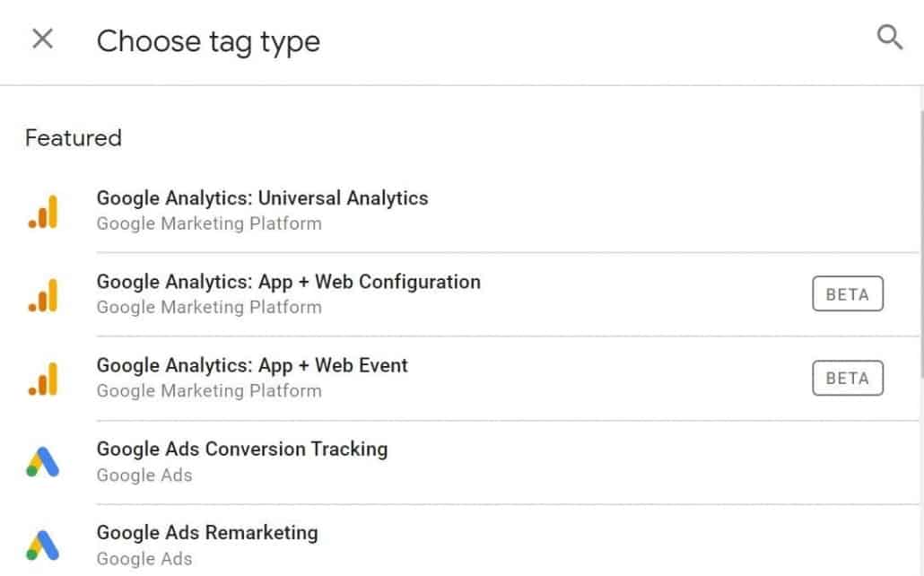Click Google Ads subtitle under Remarketing

click(144, 558)
